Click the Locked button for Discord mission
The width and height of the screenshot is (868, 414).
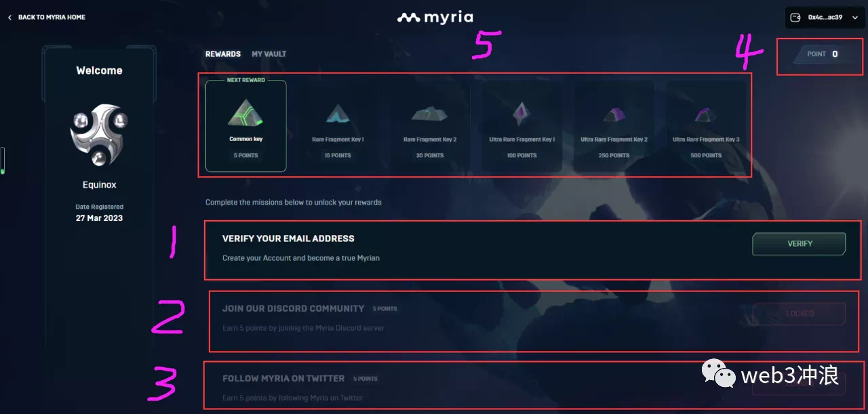pos(800,314)
